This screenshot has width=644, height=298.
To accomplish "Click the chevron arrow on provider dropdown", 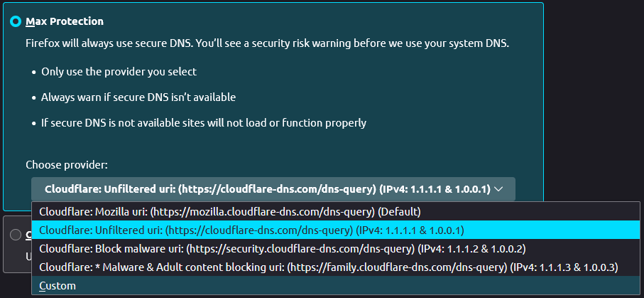I will pos(498,189).
